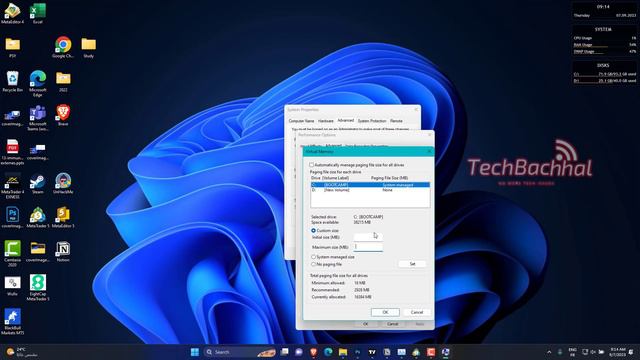Select the Steam desktop shortcut
Image resolution: width=640 pixels, height=360 pixels.
[x=38, y=183]
